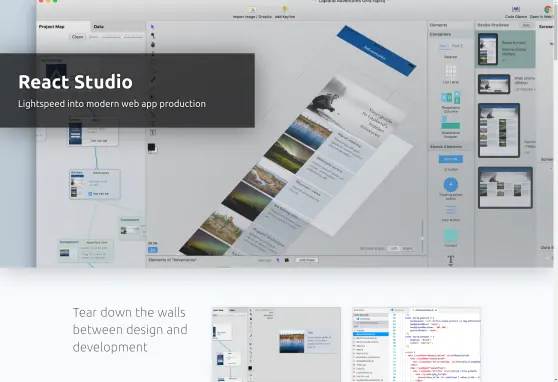This screenshot has width=558, height=382.
Task: Pick the Floating action button element
Action: tap(451, 184)
